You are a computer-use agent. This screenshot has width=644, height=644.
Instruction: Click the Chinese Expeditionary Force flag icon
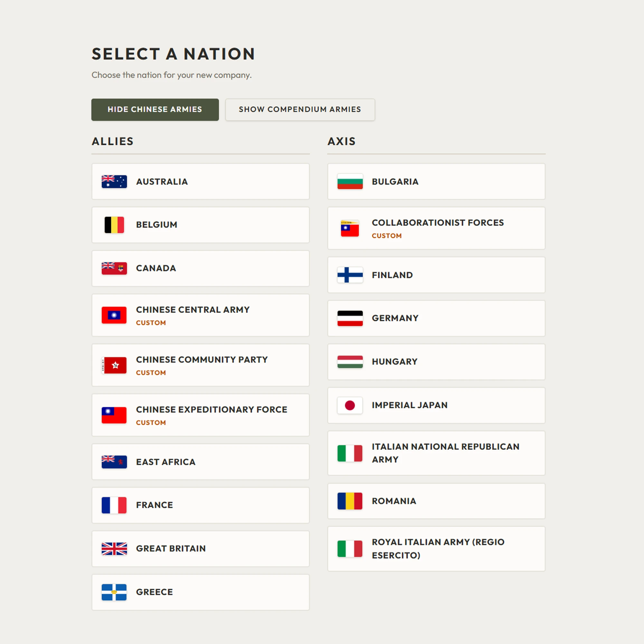(114, 415)
